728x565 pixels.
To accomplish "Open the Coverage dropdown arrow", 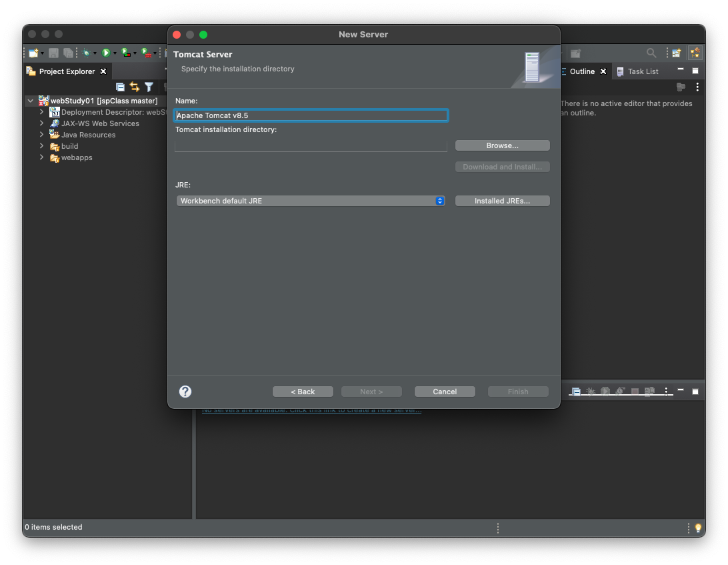I will click(x=135, y=53).
